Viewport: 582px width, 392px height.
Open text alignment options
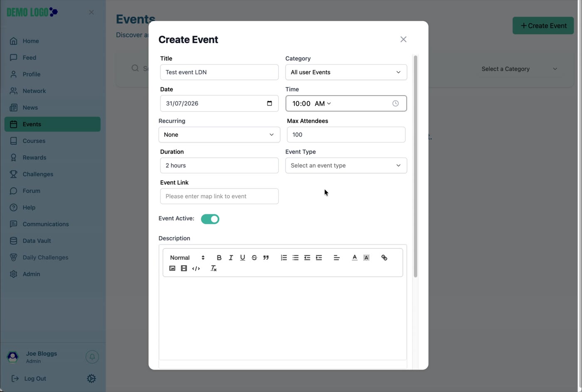click(336, 257)
